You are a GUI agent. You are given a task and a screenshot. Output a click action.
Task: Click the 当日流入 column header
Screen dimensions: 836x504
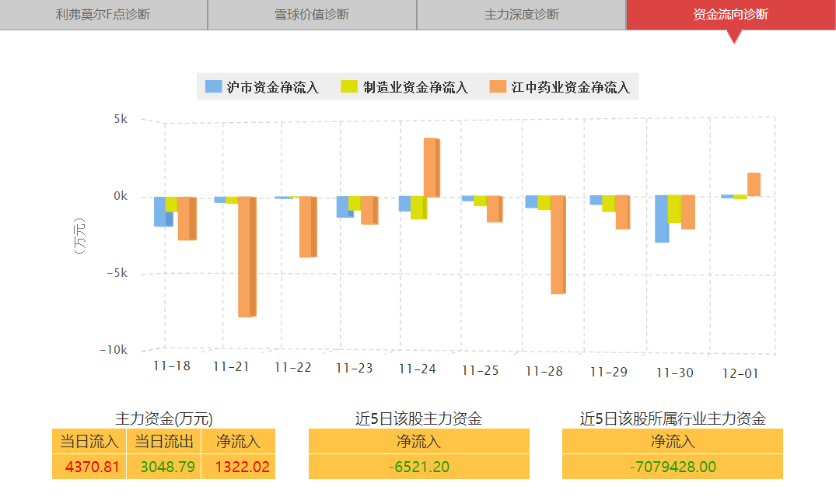(89, 442)
